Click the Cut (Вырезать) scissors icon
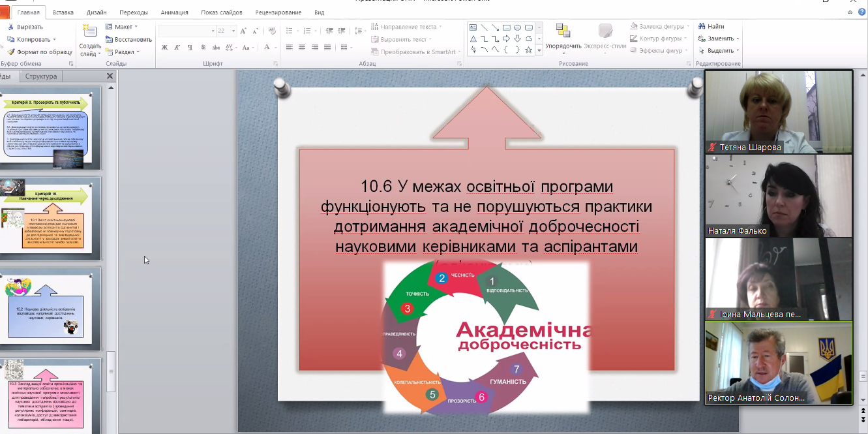The height and width of the screenshot is (434, 868). pyautogui.click(x=11, y=27)
